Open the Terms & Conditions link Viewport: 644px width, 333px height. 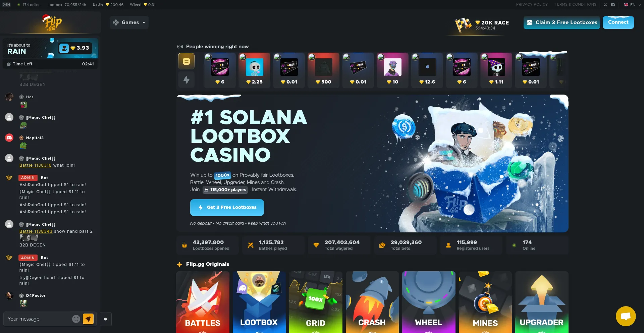tap(575, 4)
